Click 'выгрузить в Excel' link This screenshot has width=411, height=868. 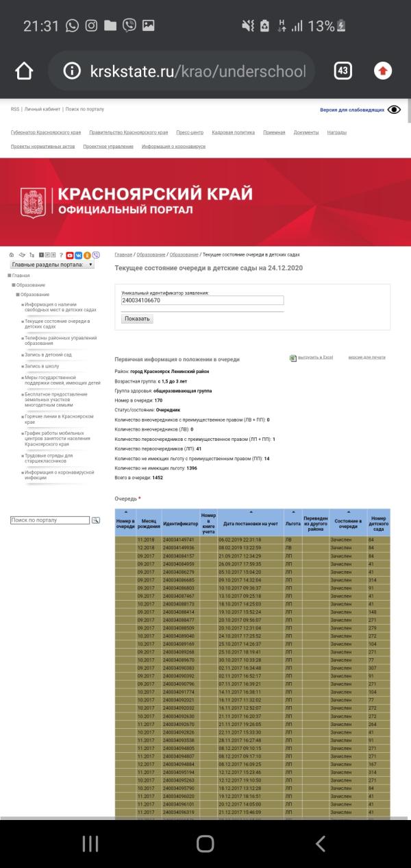pos(315,358)
